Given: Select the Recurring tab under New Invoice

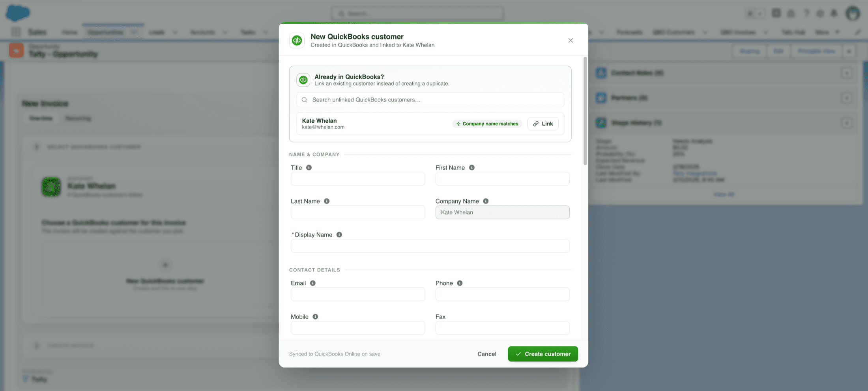Looking at the screenshot, I should coord(78,118).
